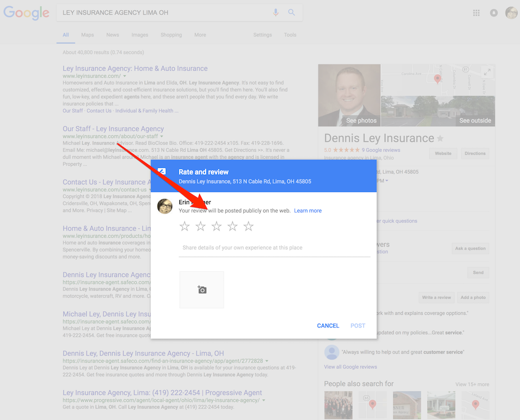Open search Tools
The height and width of the screenshot is (420, 520).
290,35
